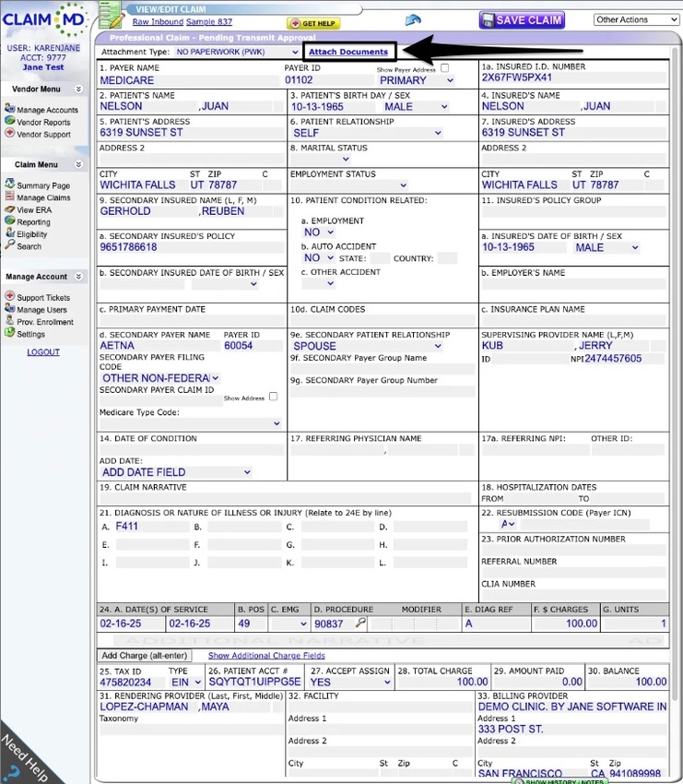Open the Patient Relationship SELF dropdown
Image resolution: width=683 pixels, height=784 pixels.
(367, 133)
